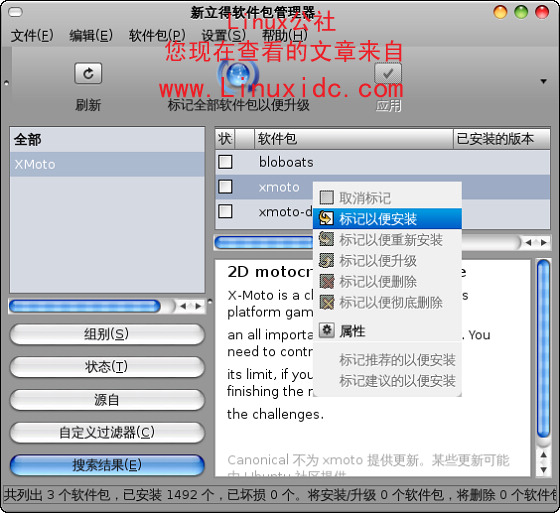
Task: Click the 状态(T) button
Action: coord(107,367)
